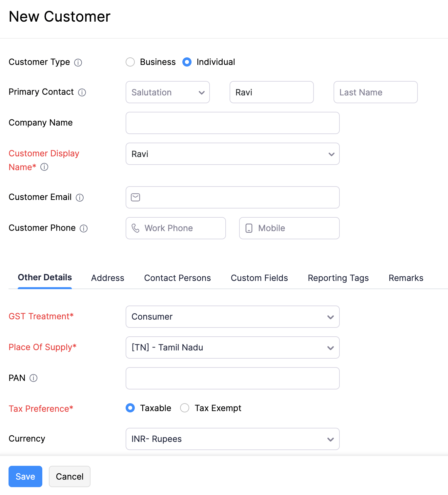Click the envelope icon in the email field
Viewport: 448px width, 495px height.
point(135,197)
